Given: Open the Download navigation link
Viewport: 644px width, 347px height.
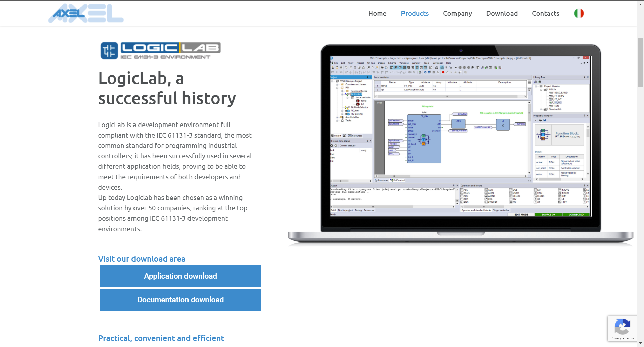Looking at the screenshot, I should tap(502, 13).
